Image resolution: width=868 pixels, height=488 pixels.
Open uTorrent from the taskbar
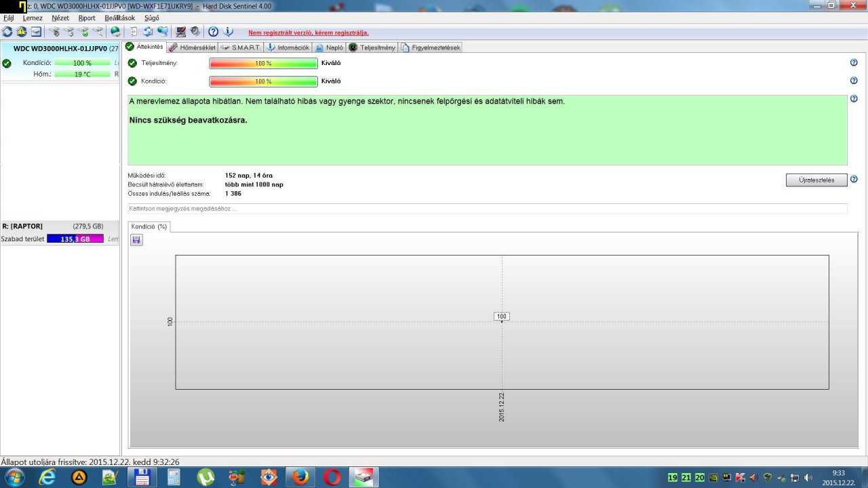tap(206, 477)
